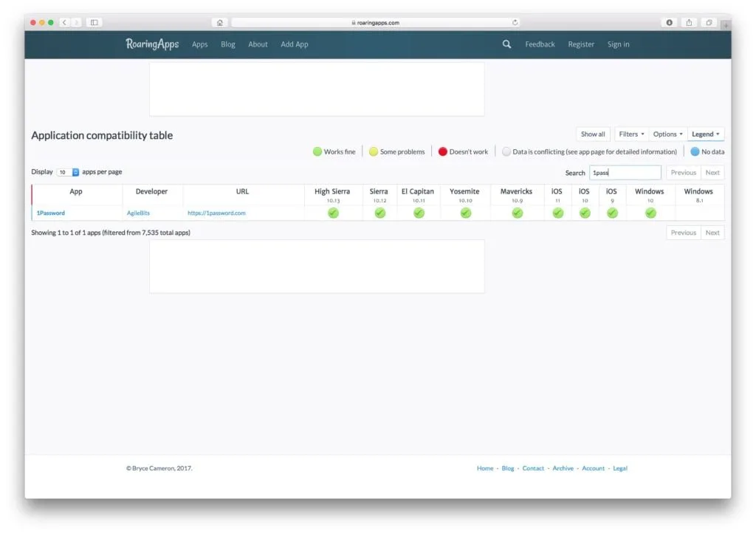Show all tabs icon in Safari

click(709, 23)
